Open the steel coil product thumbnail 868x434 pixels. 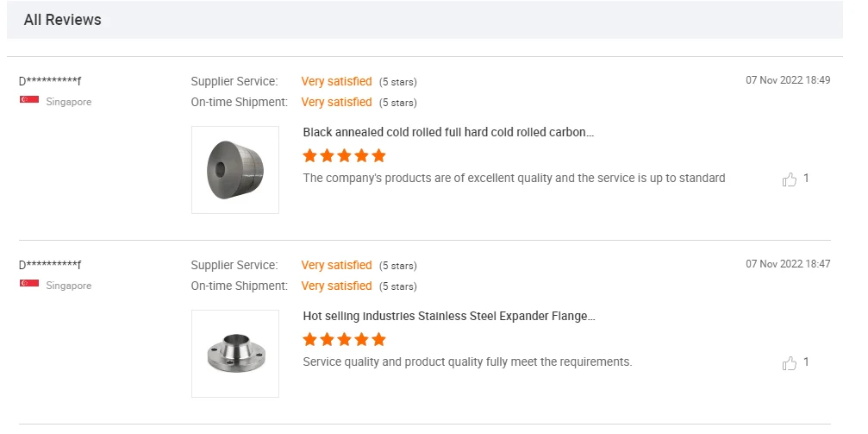[x=234, y=170]
